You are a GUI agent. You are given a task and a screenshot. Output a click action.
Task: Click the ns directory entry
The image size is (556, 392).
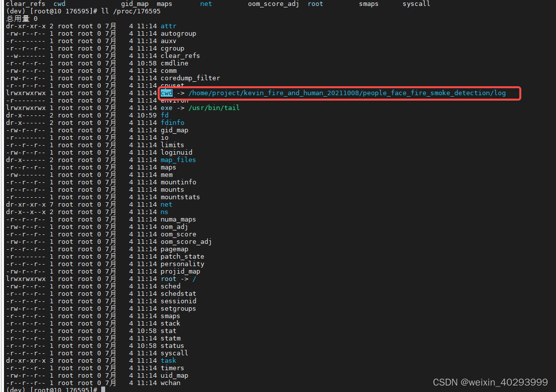coord(164,212)
